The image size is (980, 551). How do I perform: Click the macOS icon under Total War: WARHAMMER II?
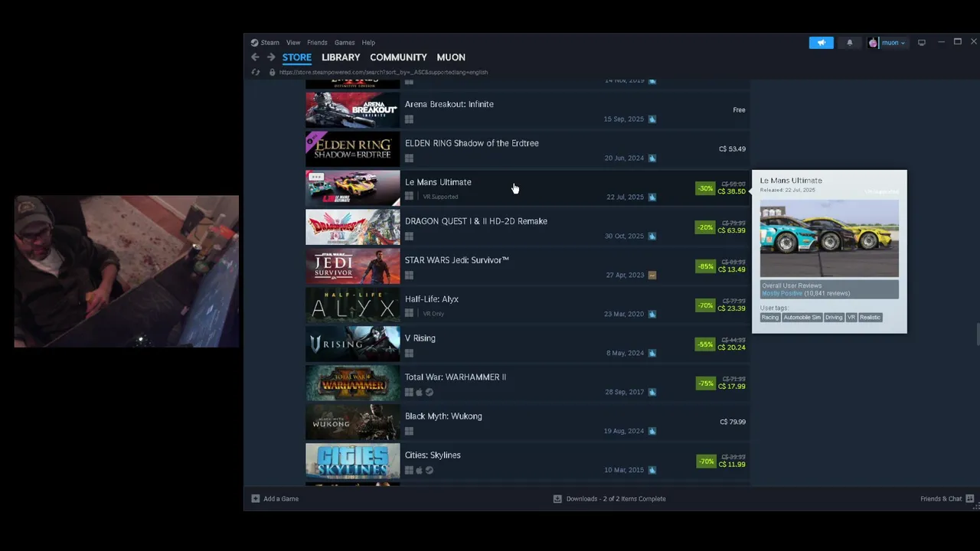tap(419, 392)
